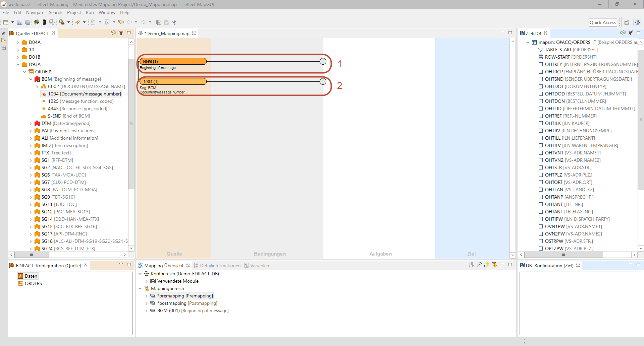The height and width of the screenshot is (346, 644).
Task: Click the Copy icon in main toolbar
Action: [159, 22]
